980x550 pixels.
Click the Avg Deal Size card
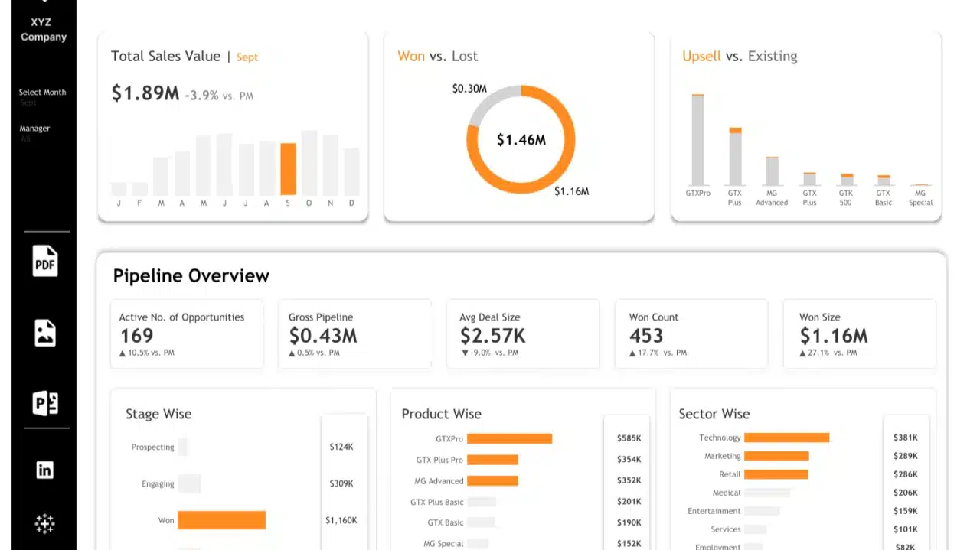(523, 334)
